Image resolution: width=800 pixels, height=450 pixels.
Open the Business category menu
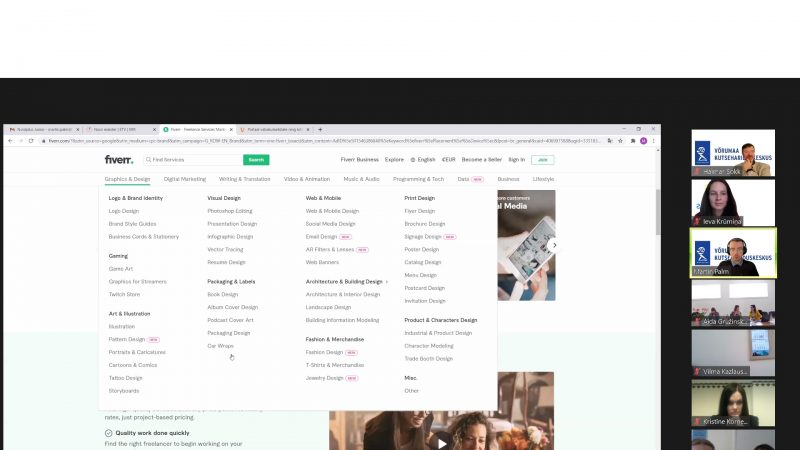click(x=508, y=179)
